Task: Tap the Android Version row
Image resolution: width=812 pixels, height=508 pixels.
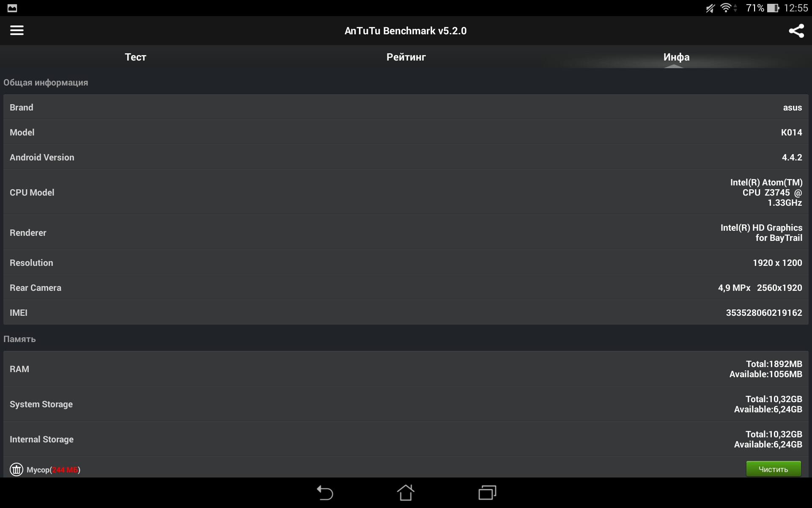Action: (406, 157)
